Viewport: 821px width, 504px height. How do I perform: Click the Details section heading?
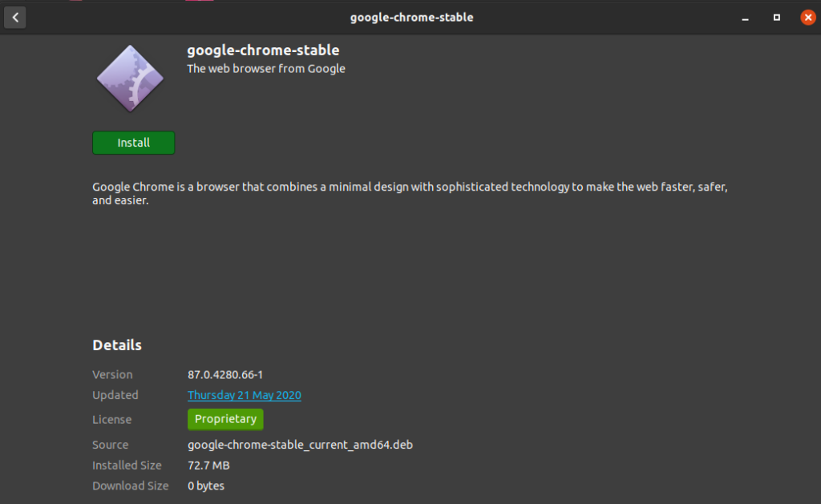(117, 345)
